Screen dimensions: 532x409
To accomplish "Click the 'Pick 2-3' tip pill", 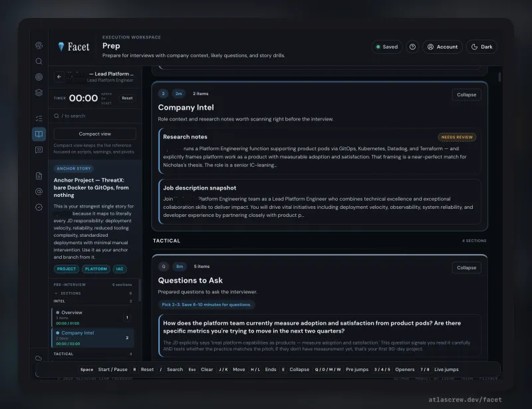I will click(206, 305).
